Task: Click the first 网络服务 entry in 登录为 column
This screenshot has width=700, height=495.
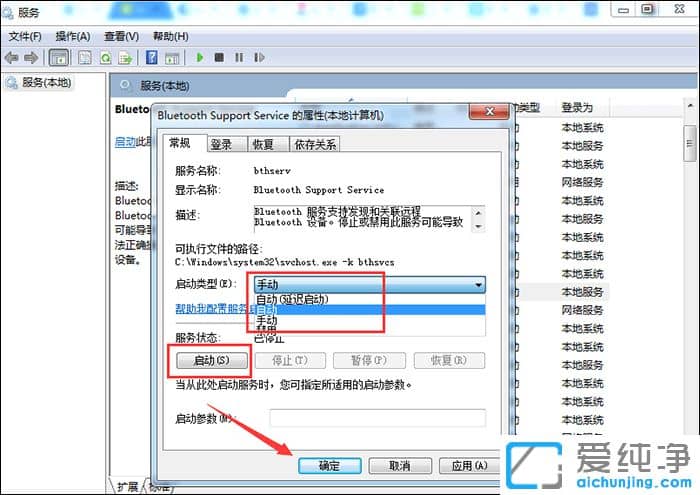Action: [582, 182]
